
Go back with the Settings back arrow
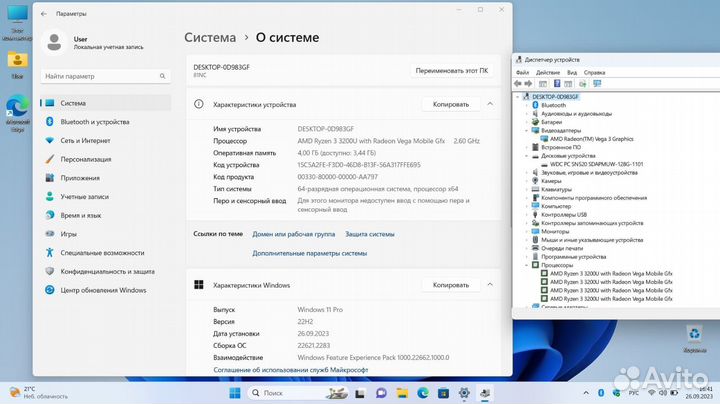pyautogui.click(x=44, y=14)
